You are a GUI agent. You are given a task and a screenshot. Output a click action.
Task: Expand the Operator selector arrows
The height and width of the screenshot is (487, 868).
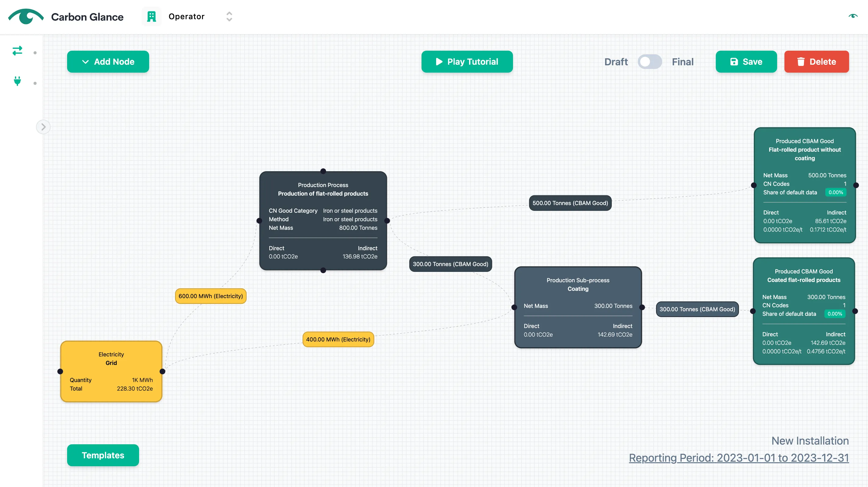coord(229,16)
